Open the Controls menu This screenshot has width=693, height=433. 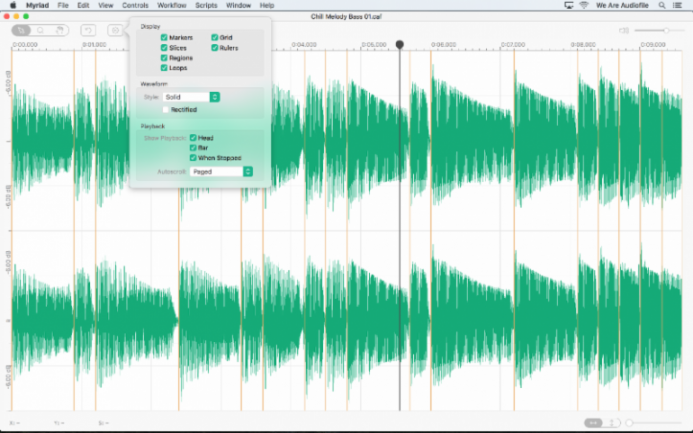(x=135, y=5)
